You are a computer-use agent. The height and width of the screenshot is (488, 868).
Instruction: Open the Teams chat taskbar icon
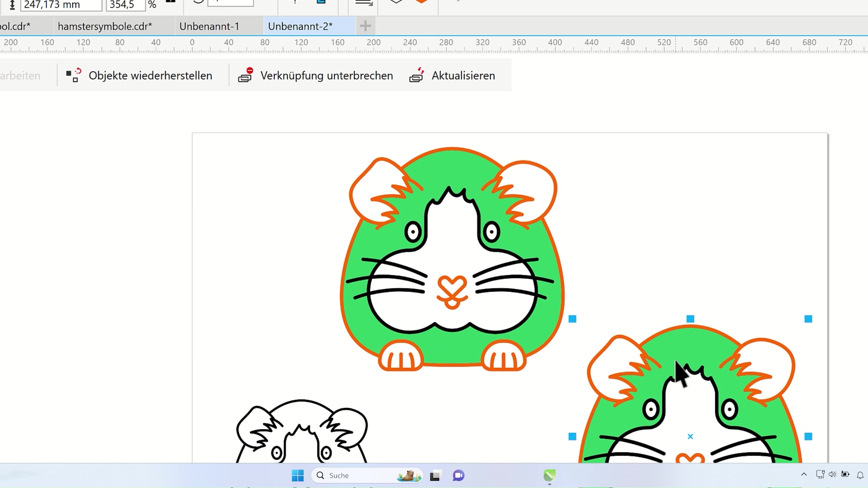(x=458, y=475)
